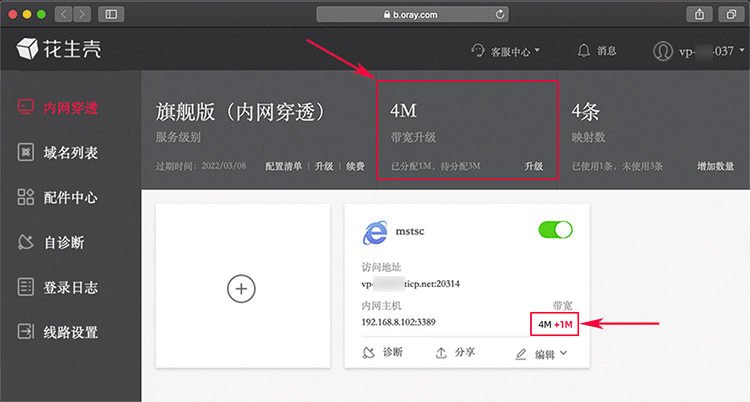Show Safari tab overview
Screen dimensions: 750x402
[731, 14]
